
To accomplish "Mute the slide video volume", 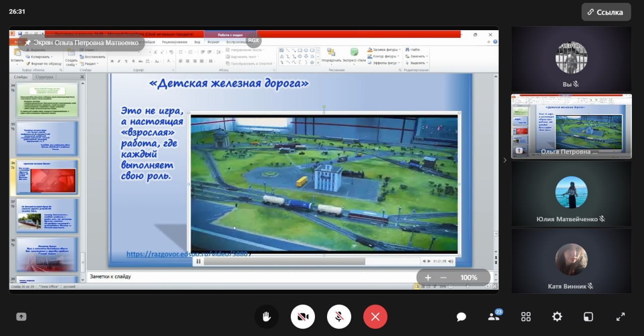I will [x=451, y=261].
